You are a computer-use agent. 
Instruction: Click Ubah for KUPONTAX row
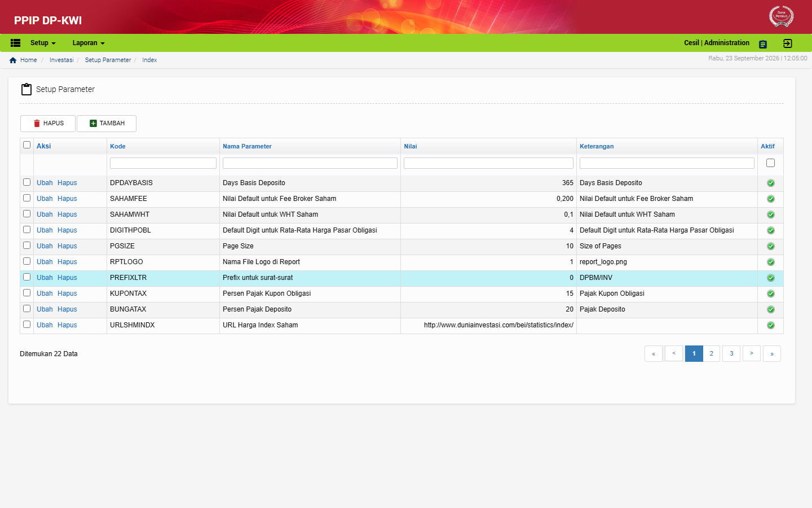pos(45,294)
